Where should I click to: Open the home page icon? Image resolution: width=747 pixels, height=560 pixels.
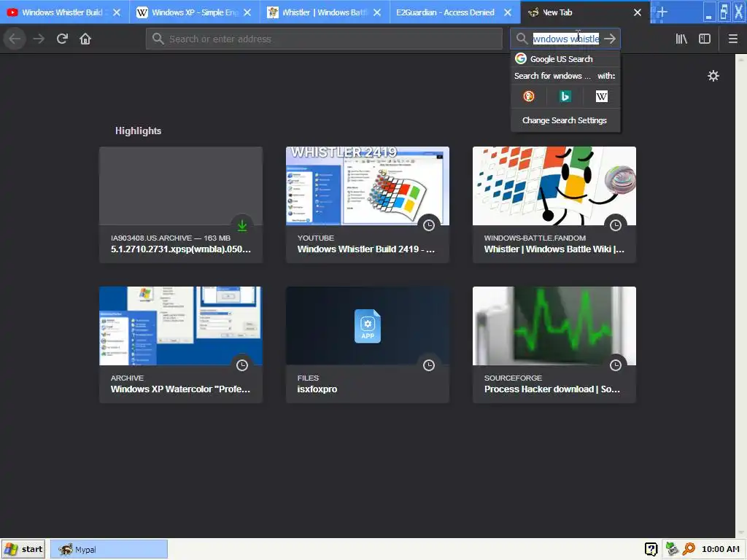tap(85, 39)
